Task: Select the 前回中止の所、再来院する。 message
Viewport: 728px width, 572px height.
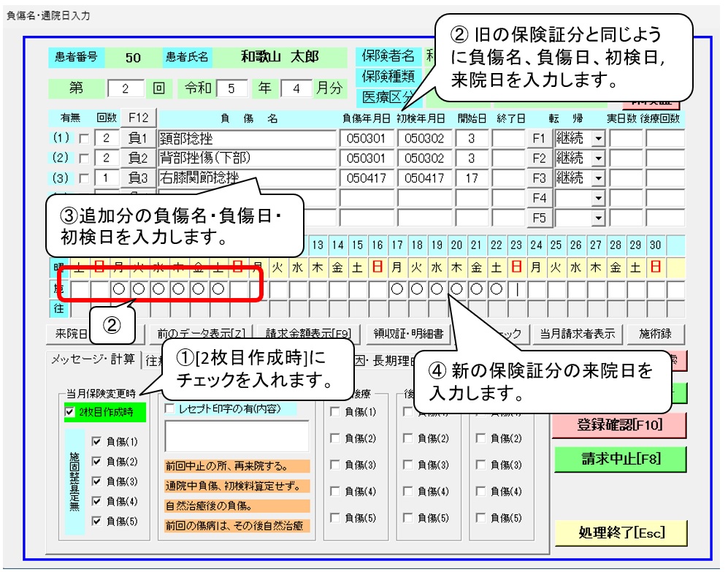Action: 226,466
